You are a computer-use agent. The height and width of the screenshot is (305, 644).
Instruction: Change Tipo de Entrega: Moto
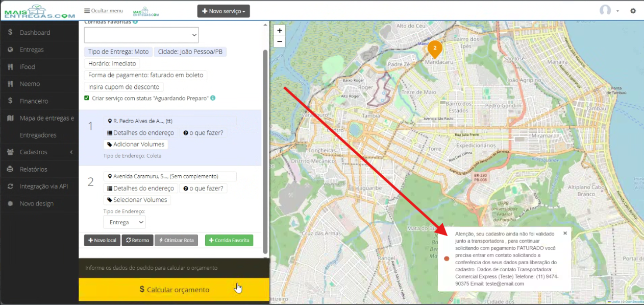tap(118, 52)
